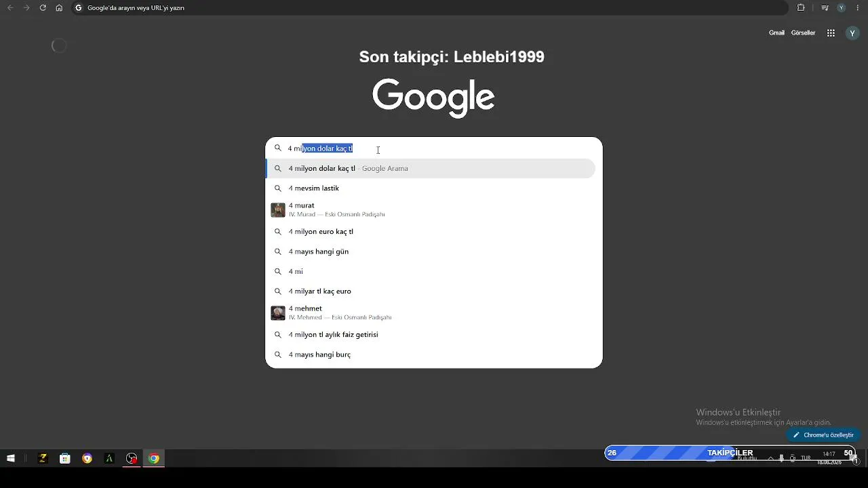The height and width of the screenshot is (488, 868).
Task: Click the Google logo
Action: click(433, 98)
